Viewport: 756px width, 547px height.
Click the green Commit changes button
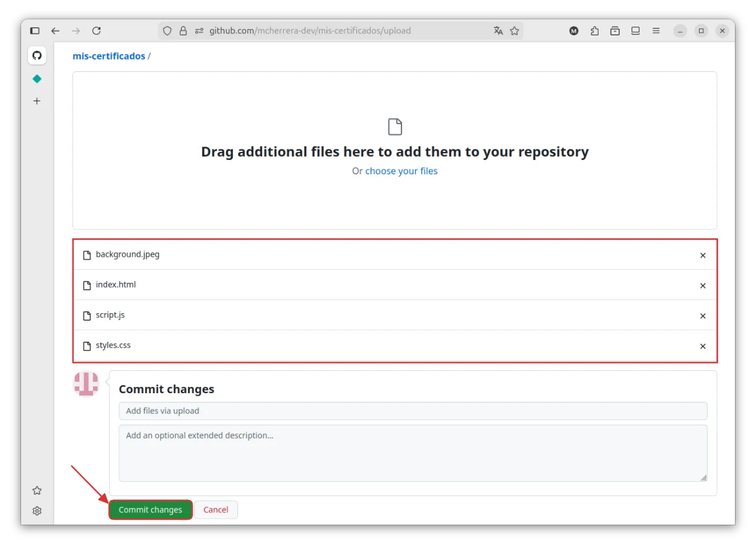click(151, 510)
